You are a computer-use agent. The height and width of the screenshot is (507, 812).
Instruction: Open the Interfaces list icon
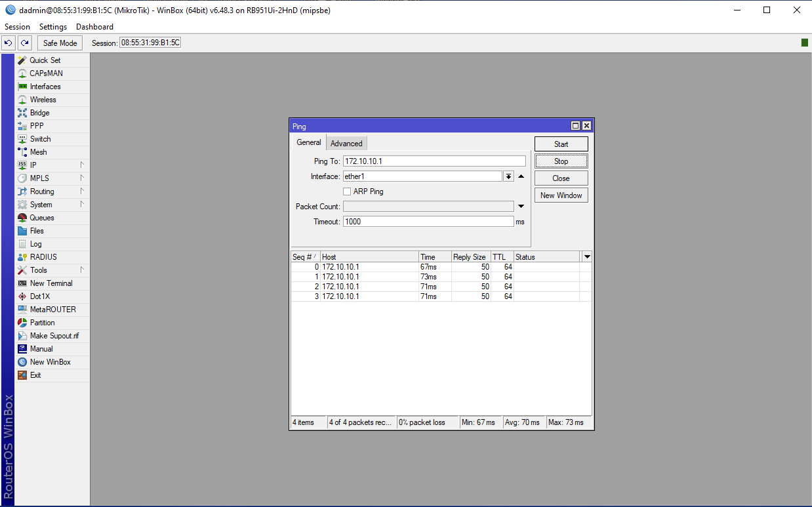[22, 87]
